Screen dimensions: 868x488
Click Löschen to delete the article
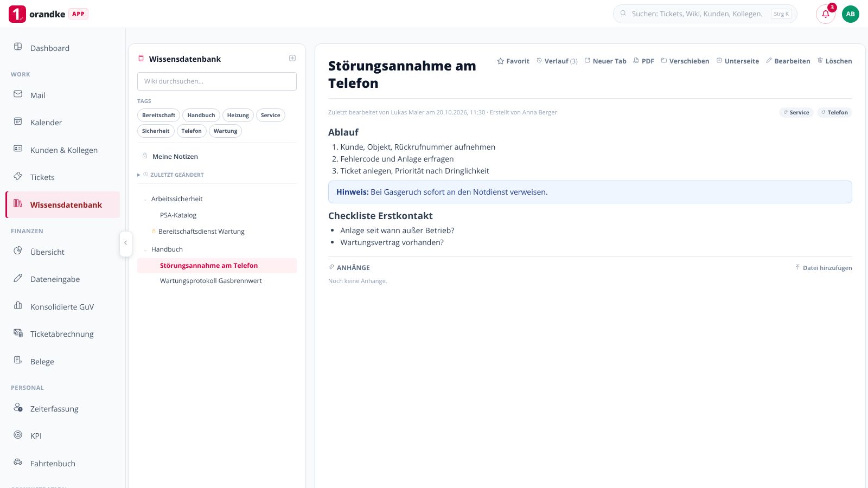[x=834, y=61]
